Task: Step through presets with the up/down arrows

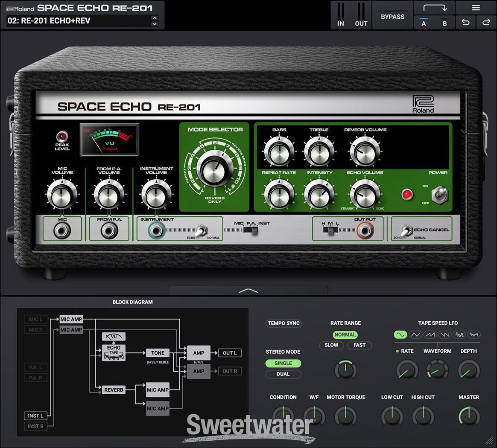Action: click(x=155, y=20)
